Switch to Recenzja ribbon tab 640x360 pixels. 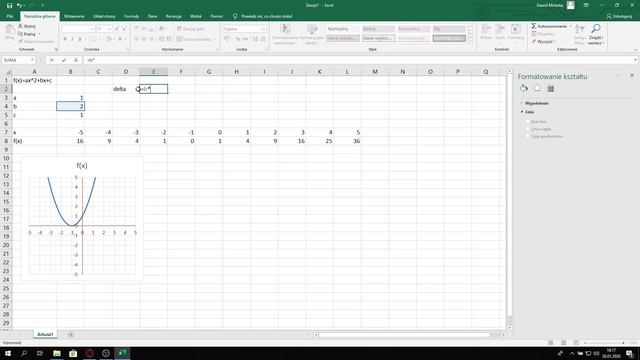click(173, 16)
